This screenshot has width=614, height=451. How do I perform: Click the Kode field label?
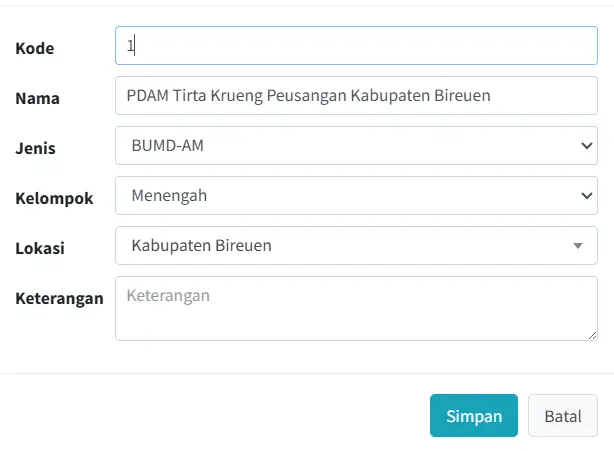click(x=35, y=48)
